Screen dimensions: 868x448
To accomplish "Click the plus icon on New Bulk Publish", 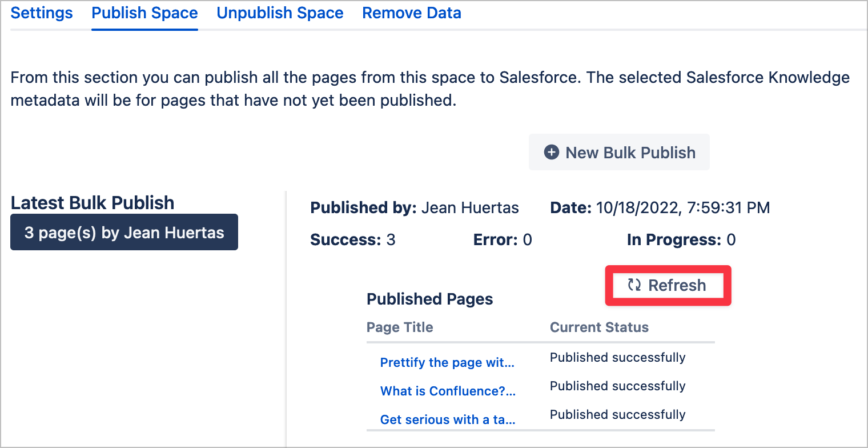I will 551,153.
